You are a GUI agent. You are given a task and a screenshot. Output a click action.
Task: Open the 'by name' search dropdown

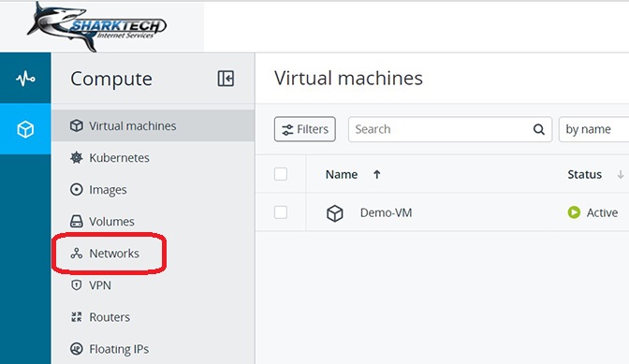(593, 129)
